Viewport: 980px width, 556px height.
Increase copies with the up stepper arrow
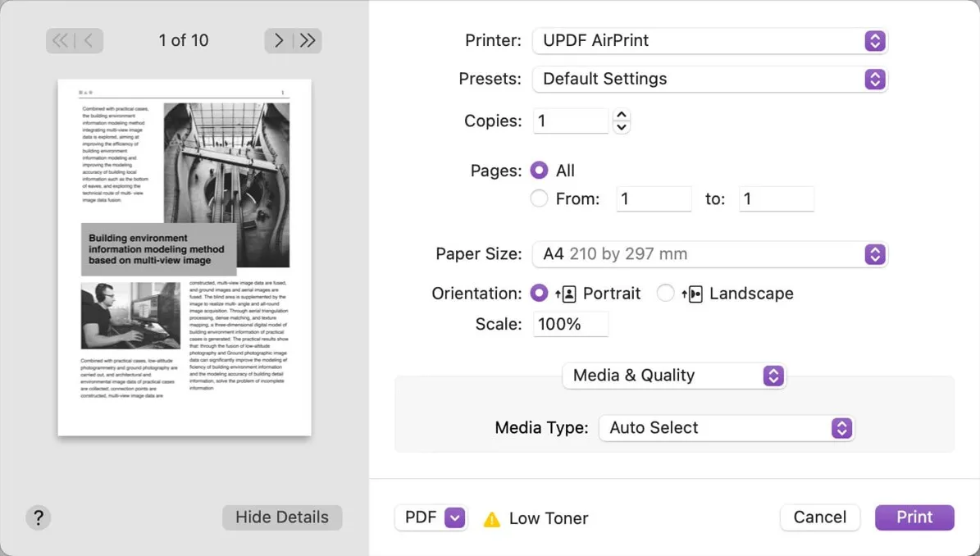[x=622, y=115]
